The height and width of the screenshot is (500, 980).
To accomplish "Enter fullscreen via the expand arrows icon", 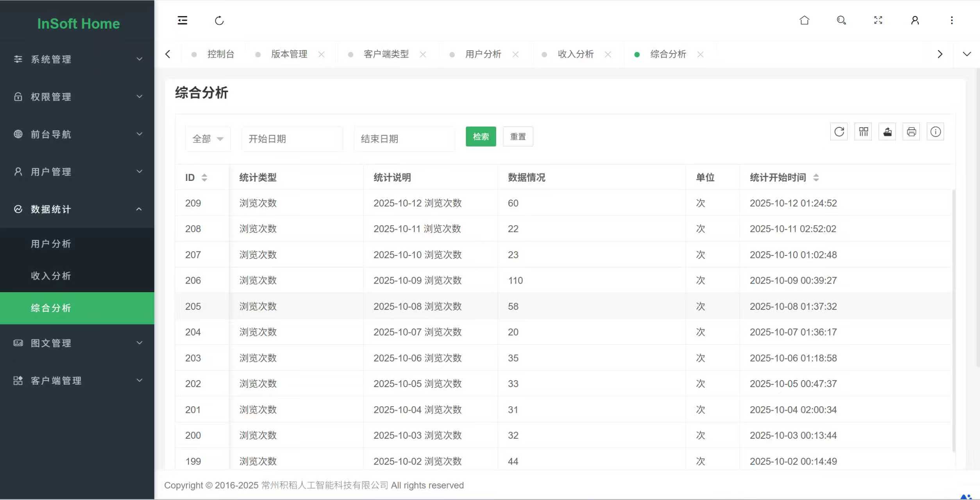I will coord(878,20).
